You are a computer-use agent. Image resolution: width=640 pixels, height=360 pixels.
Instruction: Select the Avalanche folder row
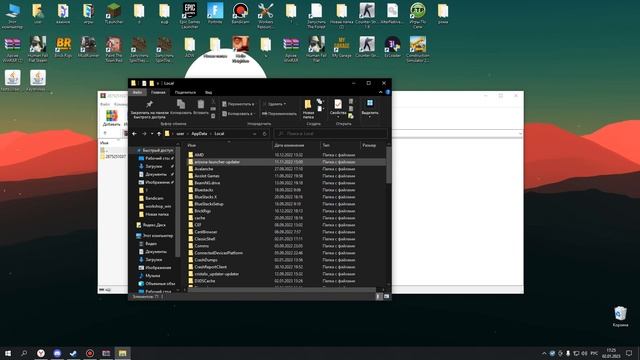tap(286, 169)
